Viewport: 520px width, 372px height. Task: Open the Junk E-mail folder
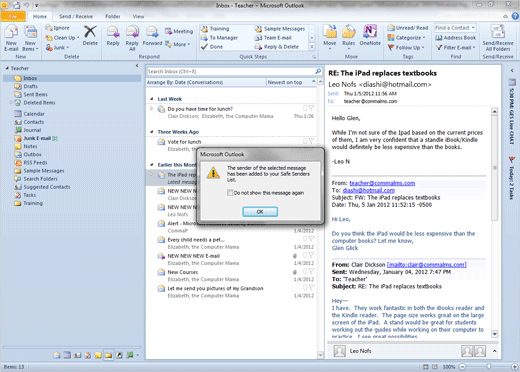click(x=36, y=138)
